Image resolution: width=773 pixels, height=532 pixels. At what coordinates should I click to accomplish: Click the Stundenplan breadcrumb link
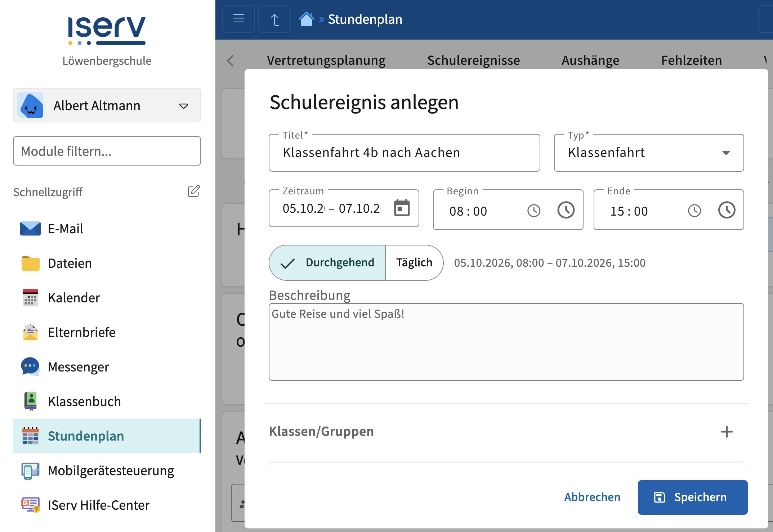365,19
